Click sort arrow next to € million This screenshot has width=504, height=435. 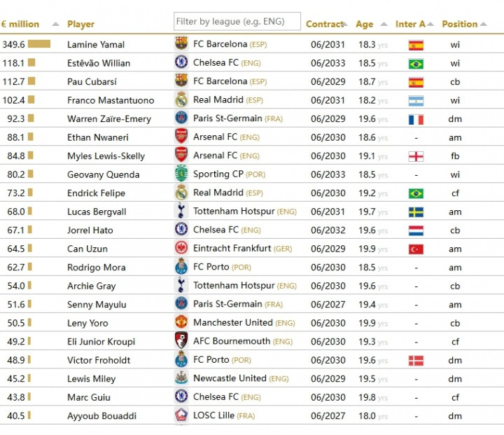(56, 25)
